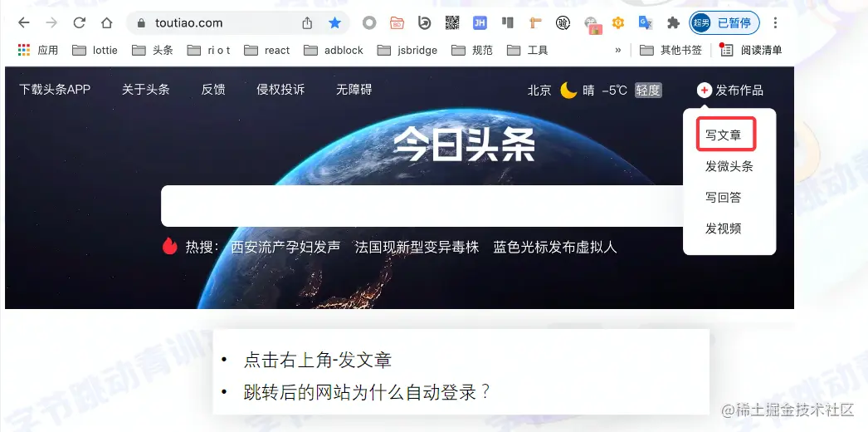Open the puzzle piece extensions menu
This screenshot has height=432, width=868.
(673, 22)
